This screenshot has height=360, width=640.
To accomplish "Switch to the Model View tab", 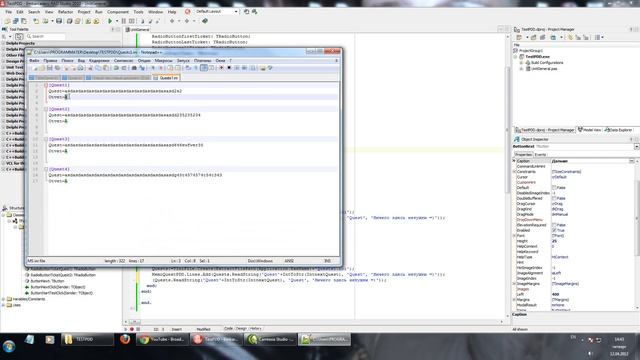I will [x=589, y=130].
